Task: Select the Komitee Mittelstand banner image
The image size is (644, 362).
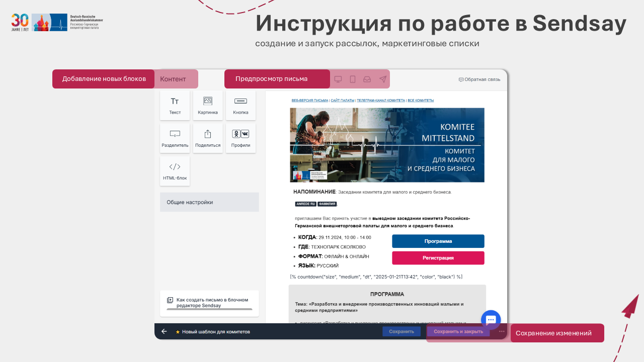Action: pyautogui.click(x=387, y=145)
